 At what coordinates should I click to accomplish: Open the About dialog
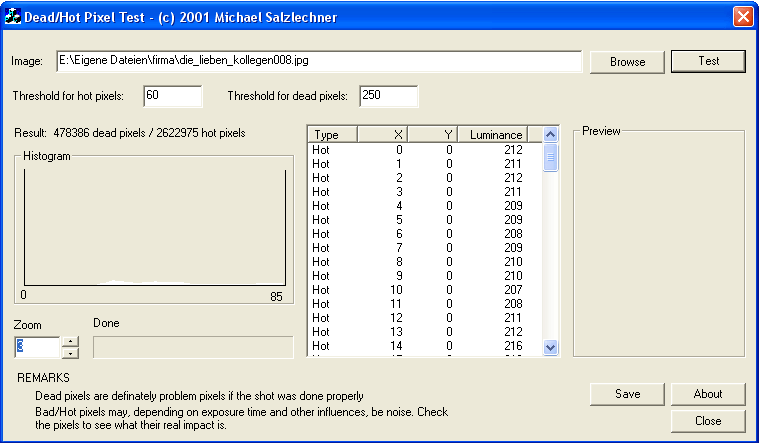(x=708, y=394)
